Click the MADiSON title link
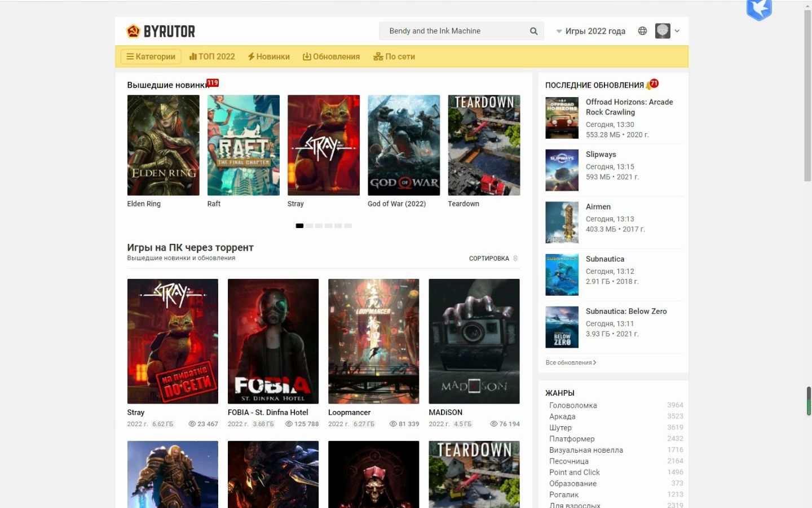Image resolution: width=812 pixels, height=508 pixels. [x=445, y=413]
